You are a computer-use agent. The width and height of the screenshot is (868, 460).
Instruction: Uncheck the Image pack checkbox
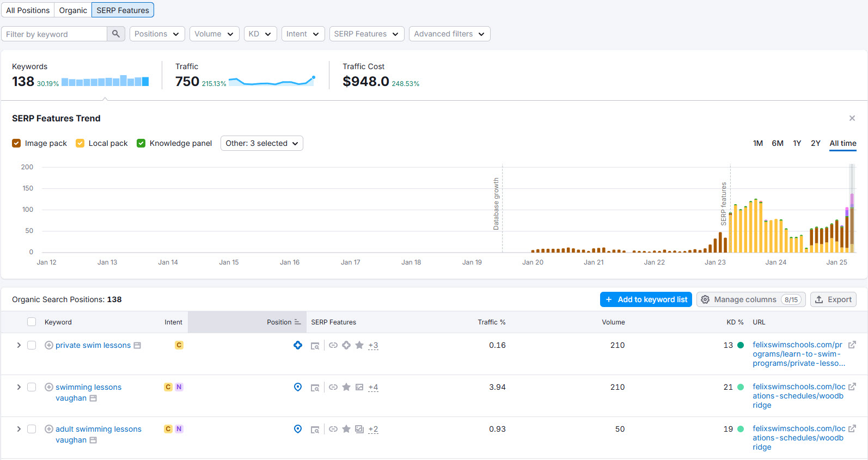coord(16,143)
